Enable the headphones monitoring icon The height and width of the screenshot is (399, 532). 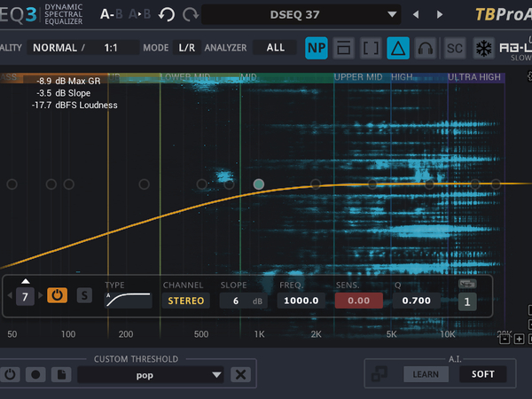coord(426,48)
